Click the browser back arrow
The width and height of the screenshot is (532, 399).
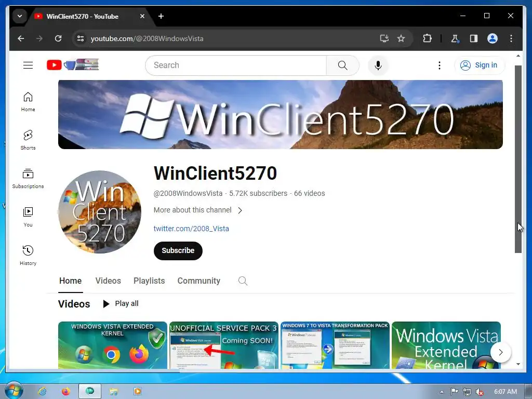click(x=21, y=38)
